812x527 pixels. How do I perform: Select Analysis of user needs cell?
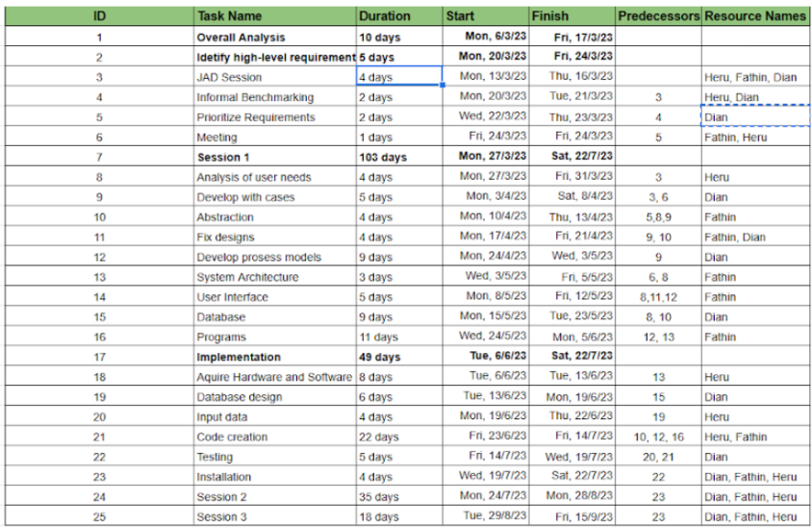point(275,177)
